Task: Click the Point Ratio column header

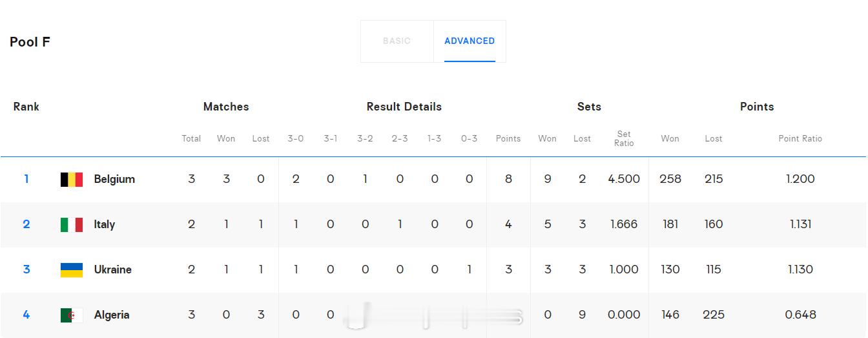Action: click(x=800, y=138)
